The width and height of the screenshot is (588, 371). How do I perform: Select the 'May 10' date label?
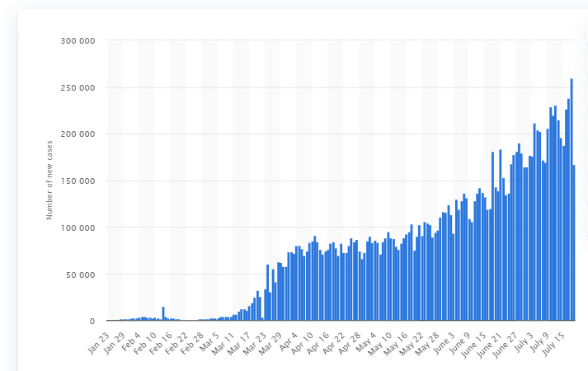(381, 344)
